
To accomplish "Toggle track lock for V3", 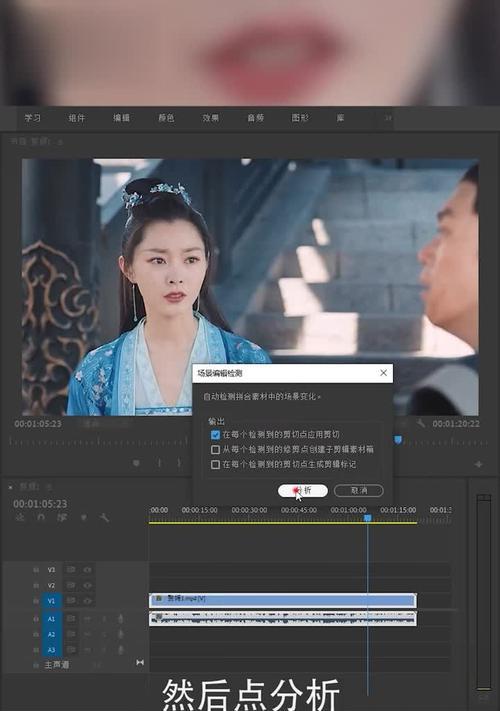I will coord(36,570).
